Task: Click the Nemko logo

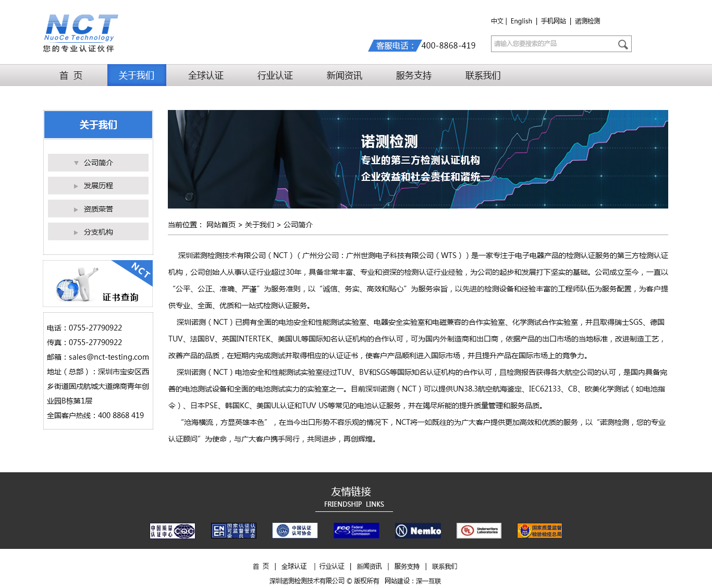Action: (x=418, y=531)
